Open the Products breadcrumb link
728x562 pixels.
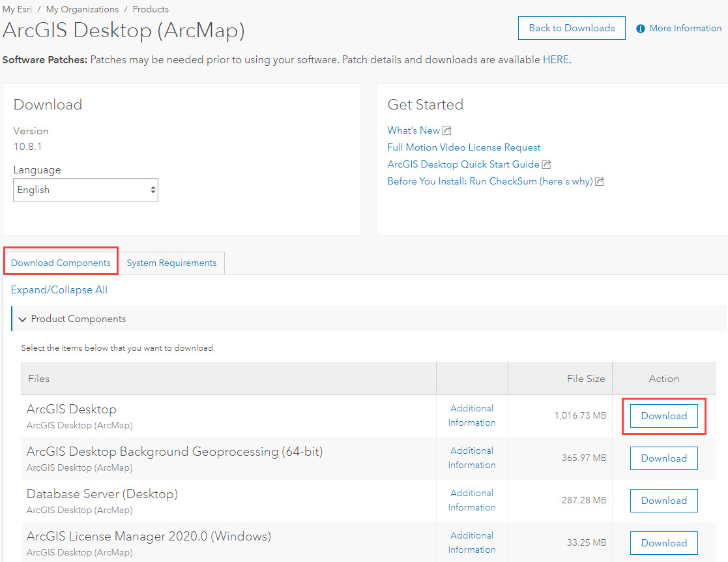pos(151,9)
